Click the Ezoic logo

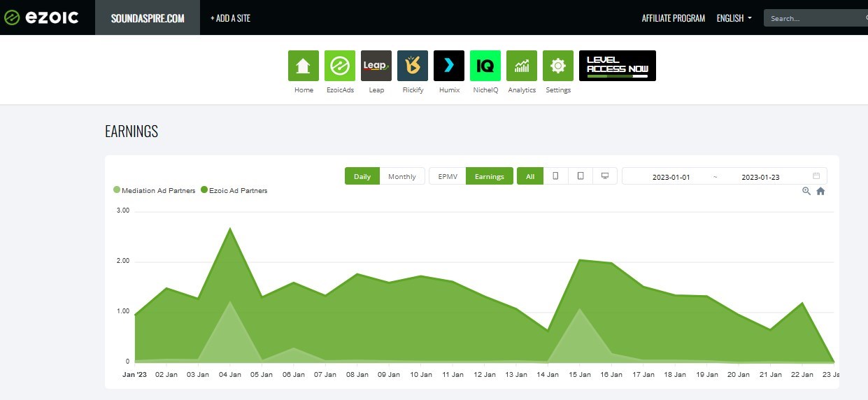[x=41, y=17]
